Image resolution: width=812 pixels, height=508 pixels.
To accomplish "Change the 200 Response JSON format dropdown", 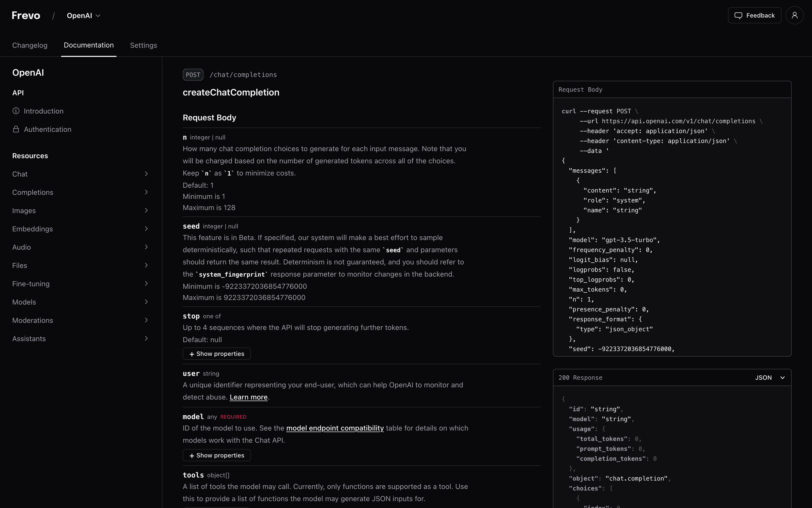I will pyautogui.click(x=770, y=378).
